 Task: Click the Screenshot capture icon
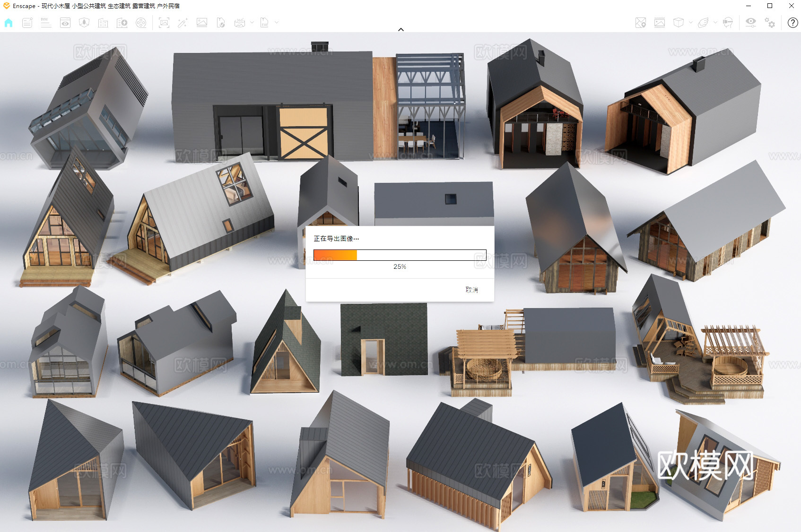tap(164, 23)
